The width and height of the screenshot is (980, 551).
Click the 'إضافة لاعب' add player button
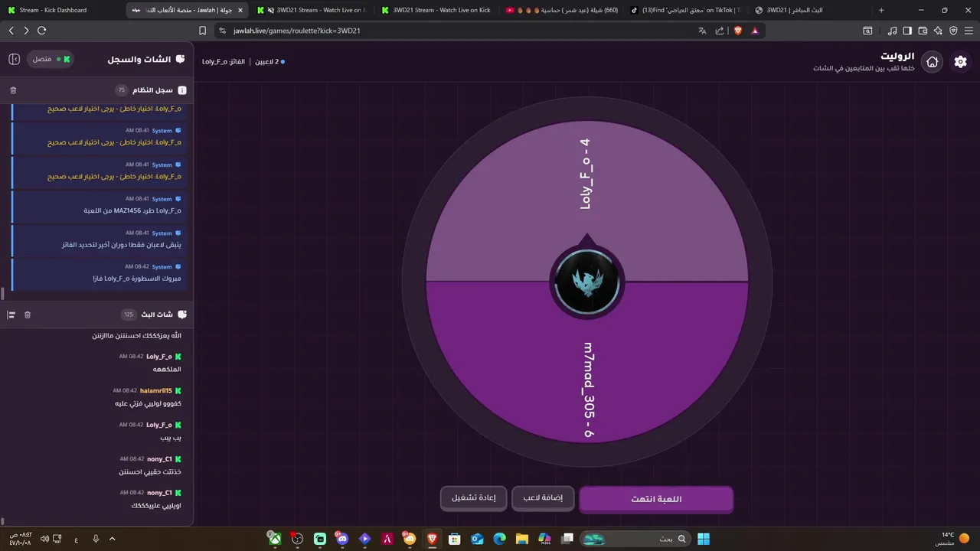pos(543,498)
